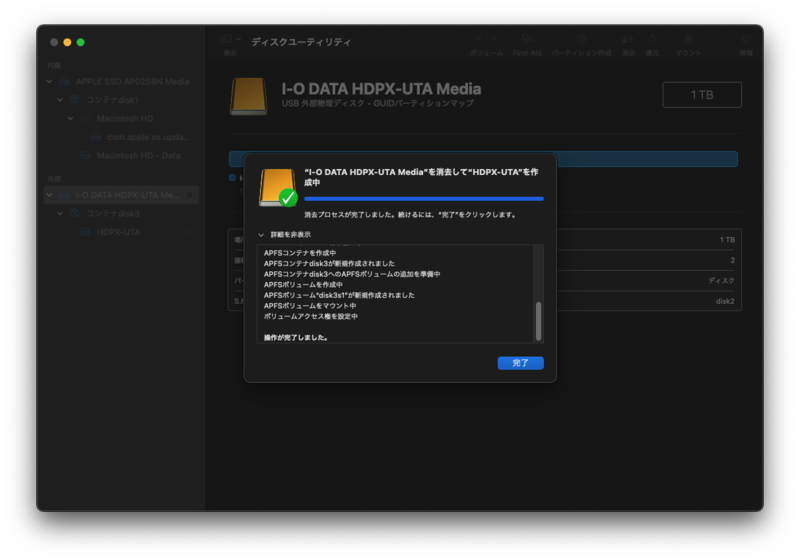Click volume icon beside com.apple.os.upda...

click(96, 137)
